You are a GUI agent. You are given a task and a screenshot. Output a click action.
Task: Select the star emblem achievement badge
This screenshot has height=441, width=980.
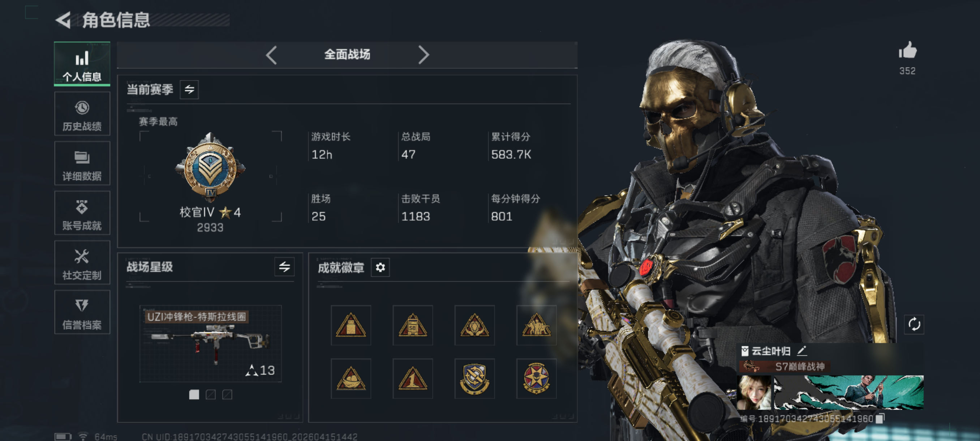click(536, 378)
